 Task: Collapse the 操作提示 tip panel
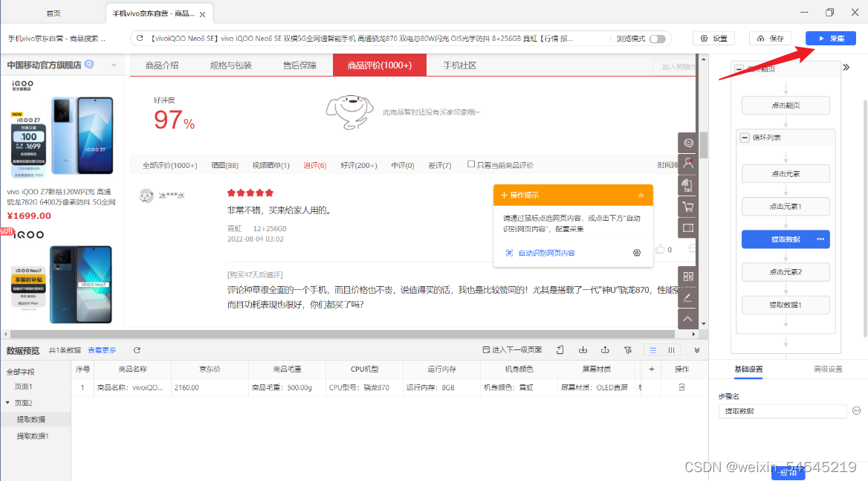coord(641,196)
